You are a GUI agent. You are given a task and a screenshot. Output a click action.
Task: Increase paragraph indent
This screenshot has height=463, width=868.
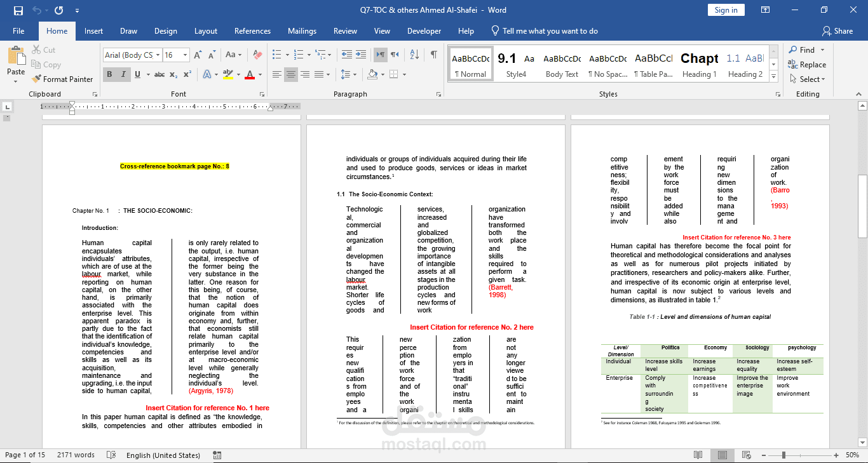(361, 55)
